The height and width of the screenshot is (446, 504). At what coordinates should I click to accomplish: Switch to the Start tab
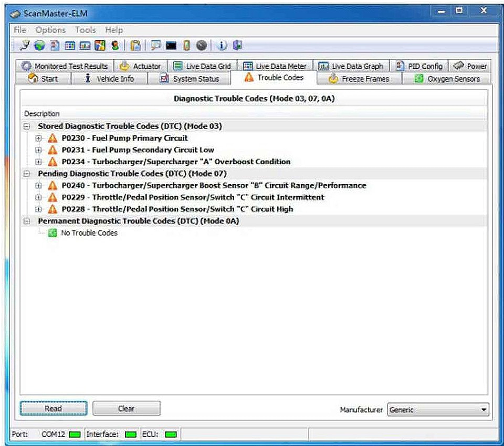(43, 79)
